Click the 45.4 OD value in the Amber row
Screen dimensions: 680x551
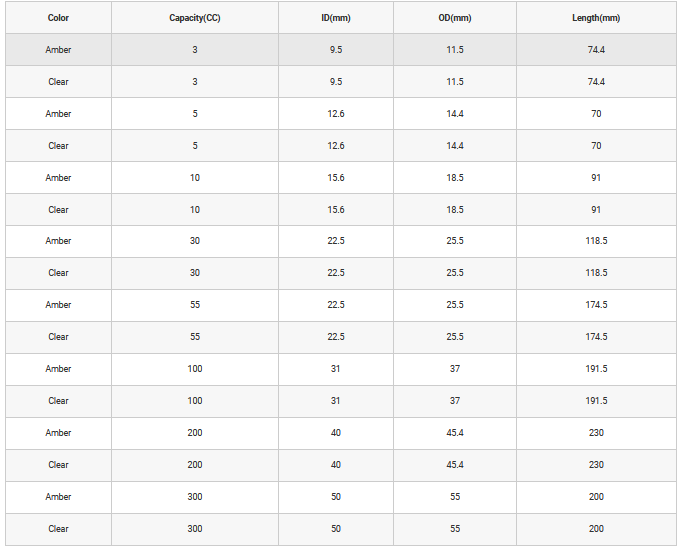tap(455, 433)
